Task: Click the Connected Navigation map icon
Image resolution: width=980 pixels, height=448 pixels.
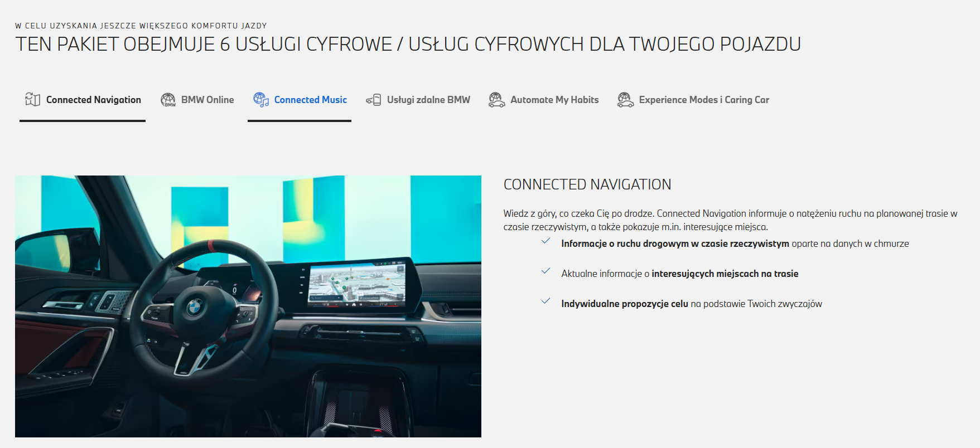Action: [32, 99]
